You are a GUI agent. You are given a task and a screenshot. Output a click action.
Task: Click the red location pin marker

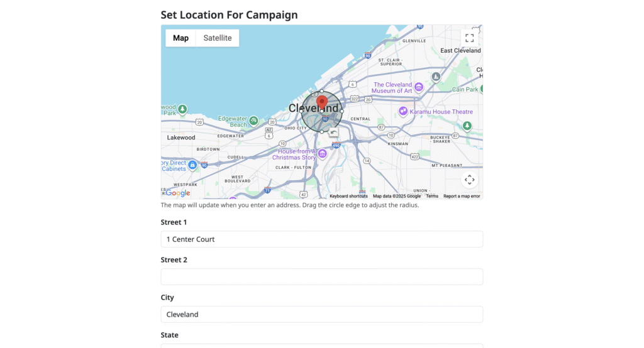[322, 102]
